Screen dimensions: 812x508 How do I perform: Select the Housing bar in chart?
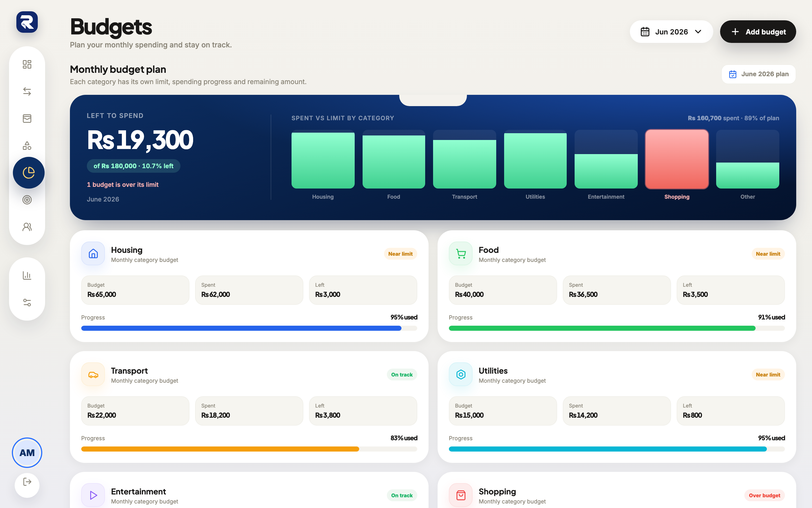point(323,160)
